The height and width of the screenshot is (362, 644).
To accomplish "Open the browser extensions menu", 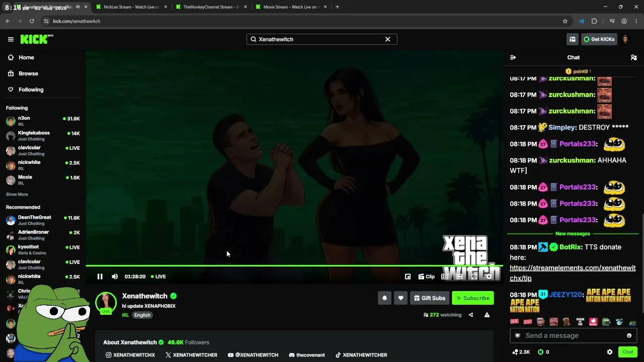I will pos(594,21).
